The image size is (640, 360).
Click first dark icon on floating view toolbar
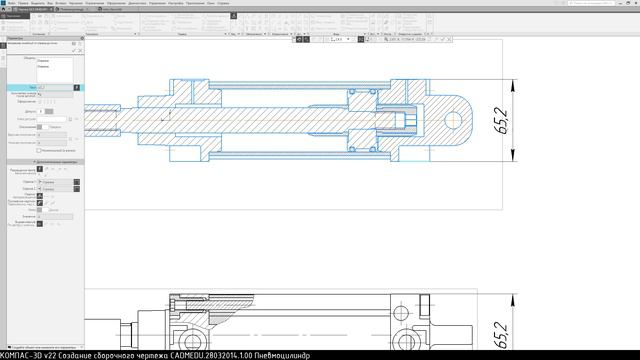click(x=299, y=39)
